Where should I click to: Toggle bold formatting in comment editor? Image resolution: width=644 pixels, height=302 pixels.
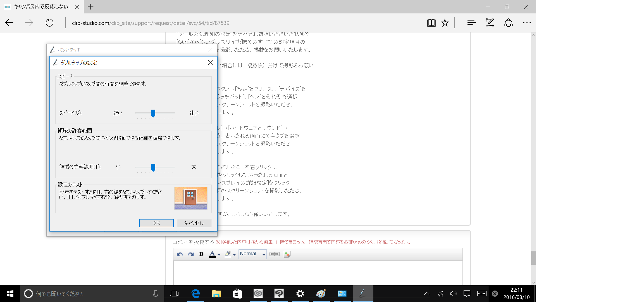(x=201, y=254)
